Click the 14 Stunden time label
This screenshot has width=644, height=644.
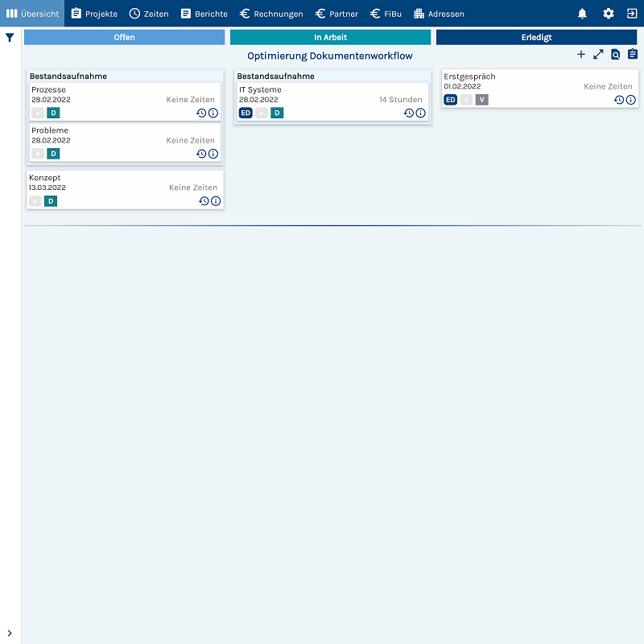coord(400,99)
